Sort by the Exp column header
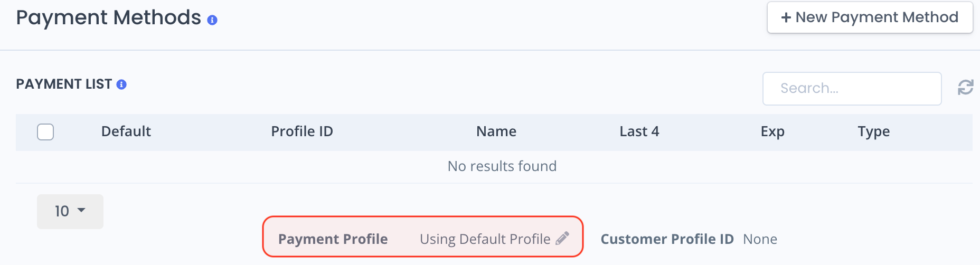The width and height of the screenshot is (980, 265). click(x=772, y=132)
